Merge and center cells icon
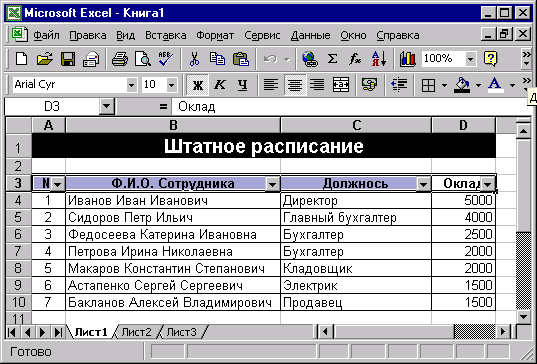Screen dimensions: 537x364 [x=340, y=84]
